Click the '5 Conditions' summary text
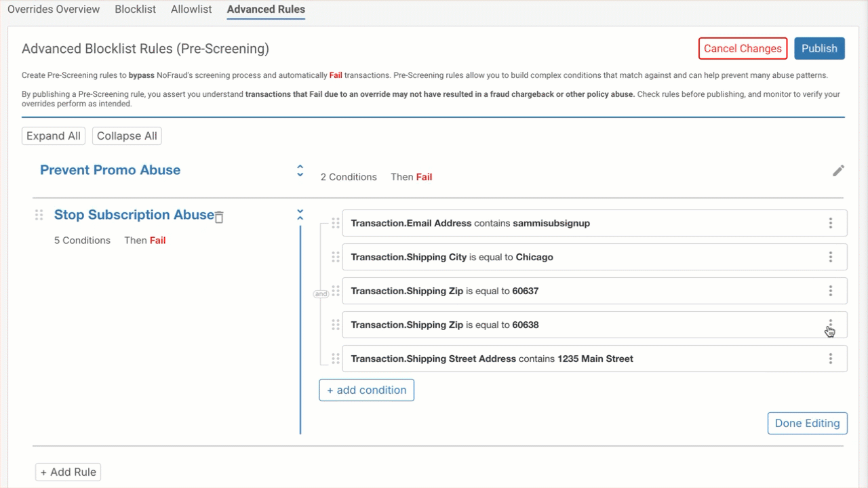 (x=82, y=241)
